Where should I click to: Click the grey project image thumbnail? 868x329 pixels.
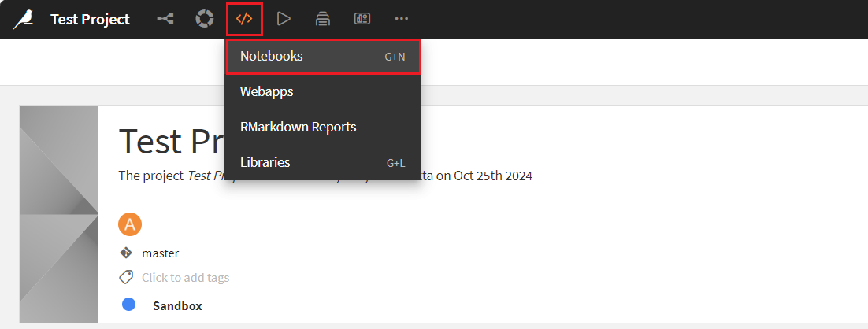(59, 214)
